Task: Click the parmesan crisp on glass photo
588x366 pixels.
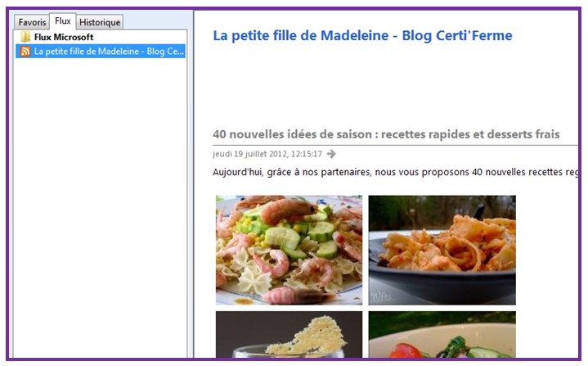Action: click(289, 334)
